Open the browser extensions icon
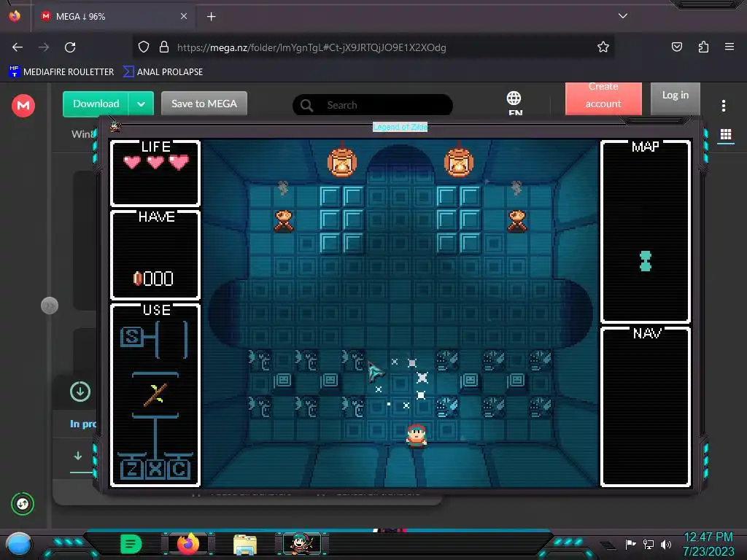The height and width of the screenshot is (560, 747). [703, 47]
